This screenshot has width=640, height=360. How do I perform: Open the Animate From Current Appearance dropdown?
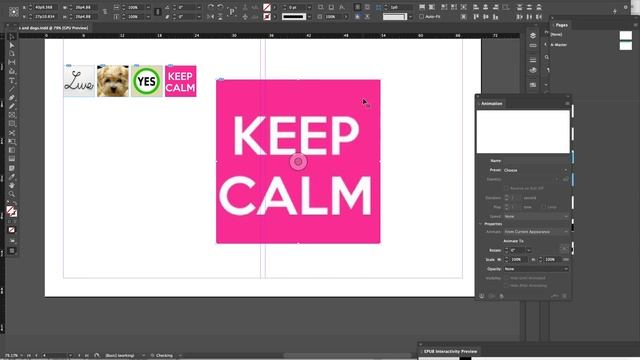[x=535, y=232]
